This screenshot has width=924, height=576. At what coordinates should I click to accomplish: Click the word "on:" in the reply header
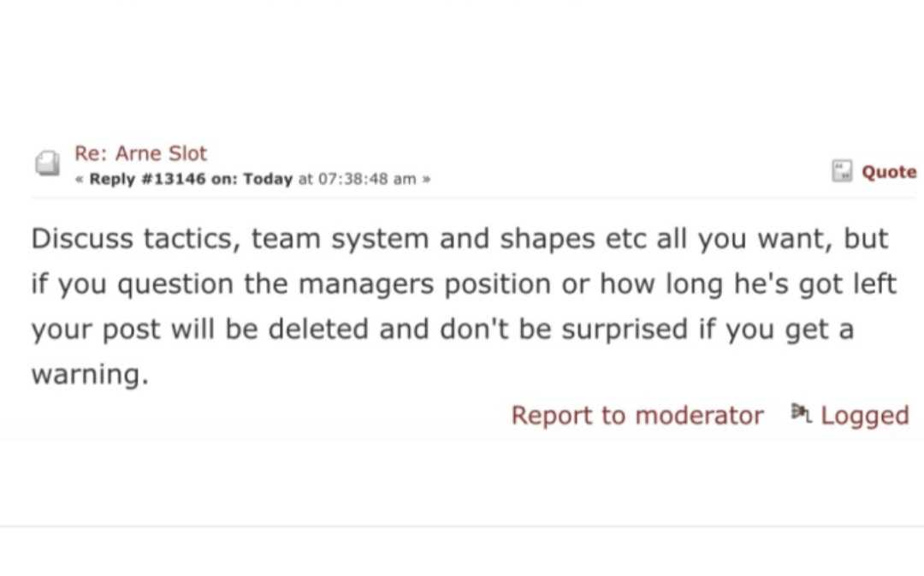pos(225,179)
